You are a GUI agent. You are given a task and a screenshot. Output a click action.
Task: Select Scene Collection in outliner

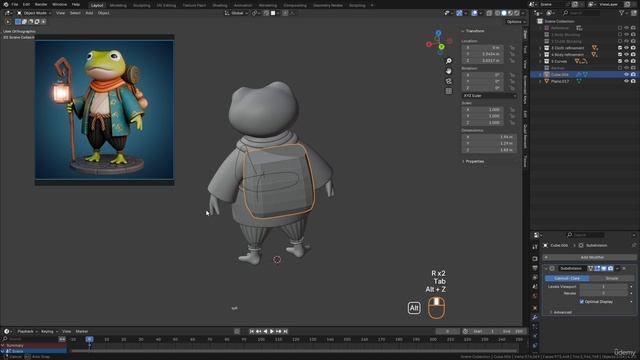559,21
